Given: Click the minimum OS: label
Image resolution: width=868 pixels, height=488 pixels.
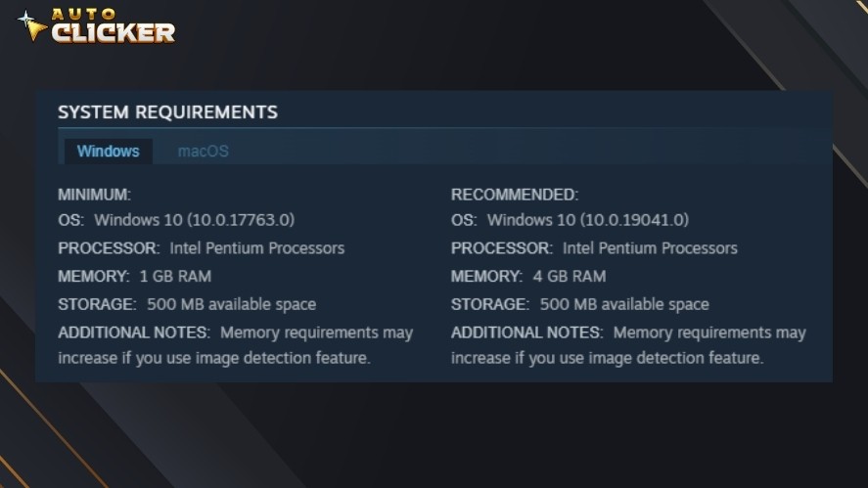Looking at the screenshot, I should click(71, 220).
